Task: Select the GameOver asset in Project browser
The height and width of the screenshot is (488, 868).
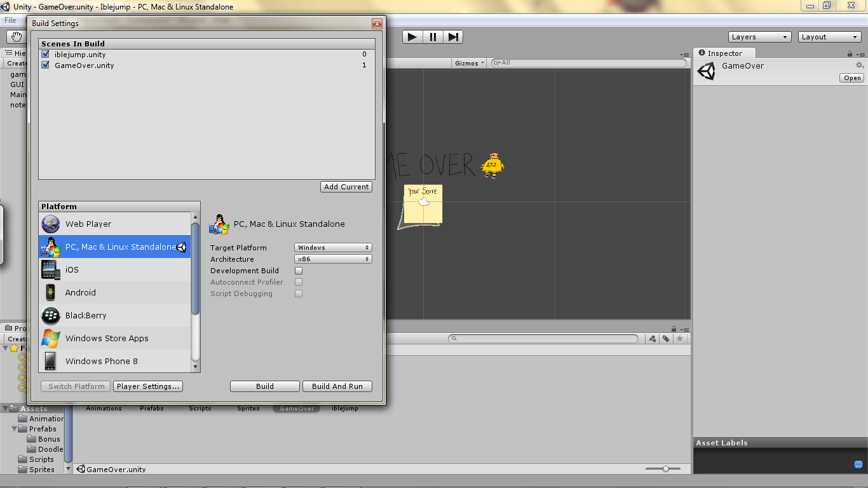Action: click(x=297, y=409)
